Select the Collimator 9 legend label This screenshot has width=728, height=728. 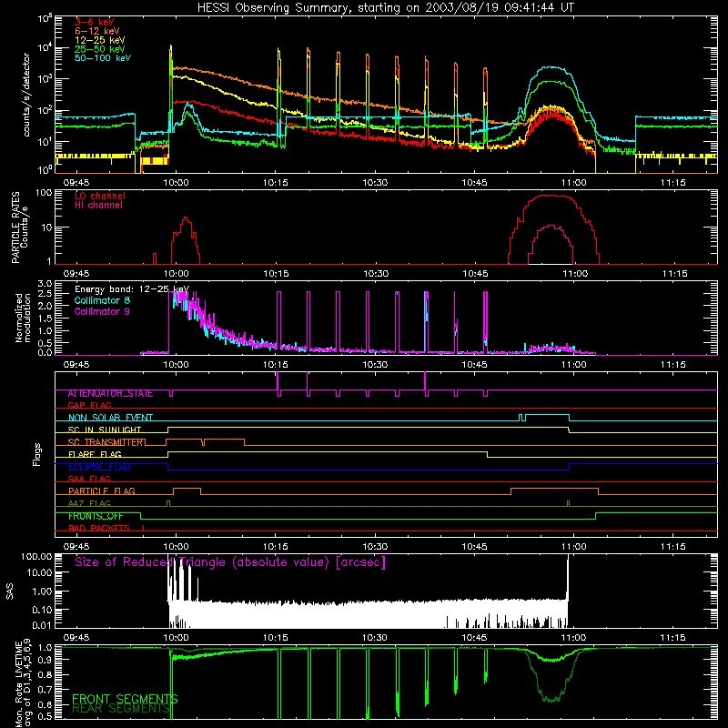[103, 311]
